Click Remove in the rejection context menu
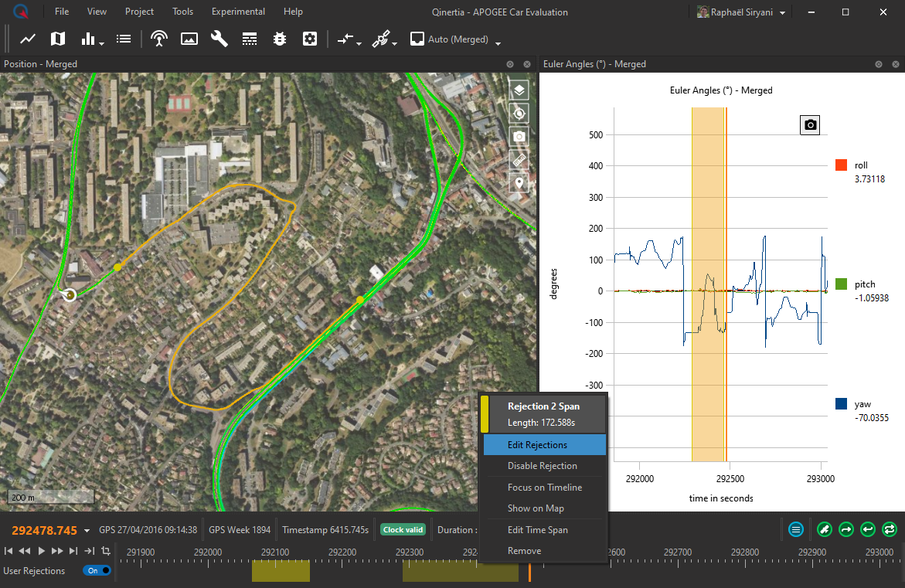Viewport: 905px width, 588px height. click(x=524, y=551)
